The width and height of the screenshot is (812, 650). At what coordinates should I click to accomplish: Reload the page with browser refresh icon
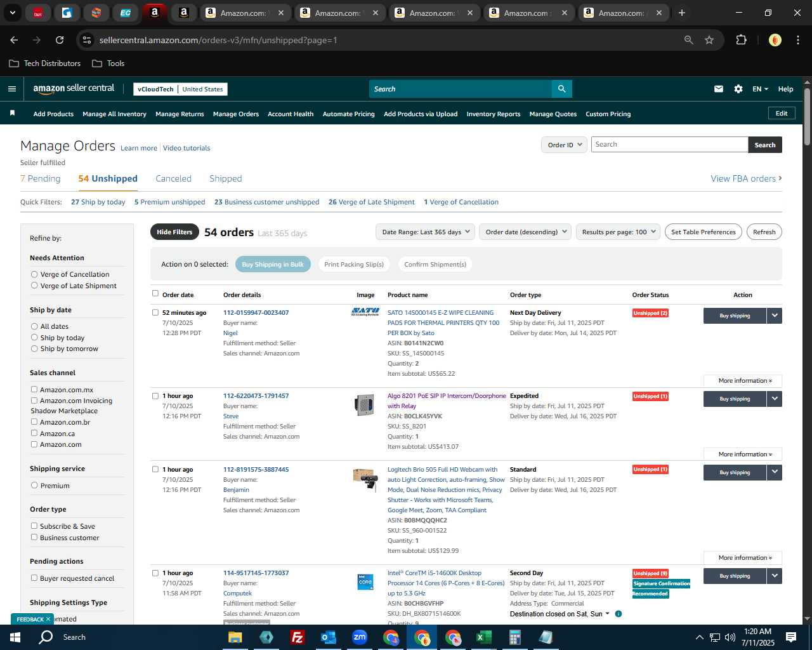tap(60, 40)
